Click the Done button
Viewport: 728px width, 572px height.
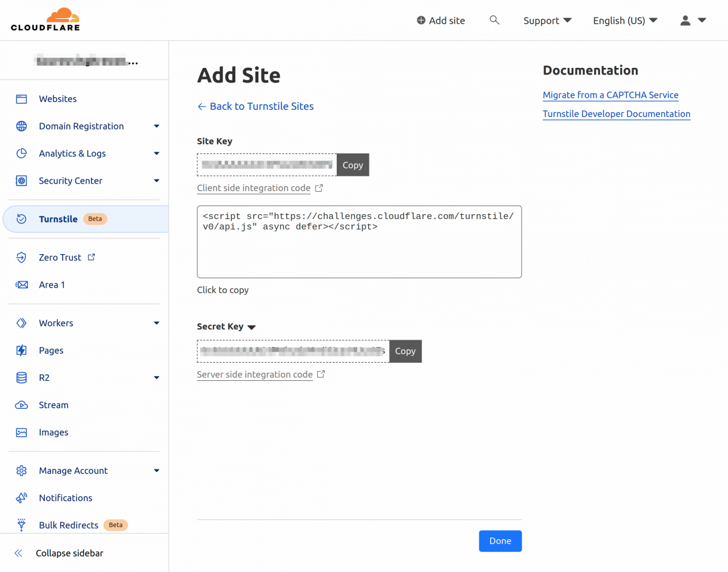500,541
